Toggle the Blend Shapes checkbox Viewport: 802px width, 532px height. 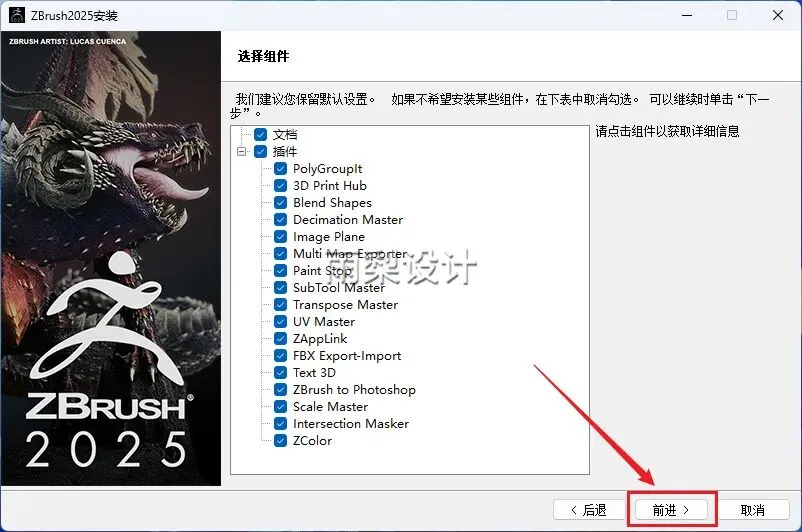click(280, 203)
